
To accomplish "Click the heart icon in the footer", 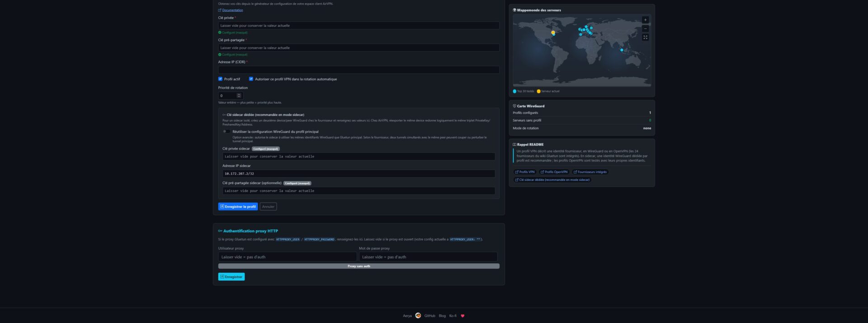I will tap(462, 316).
